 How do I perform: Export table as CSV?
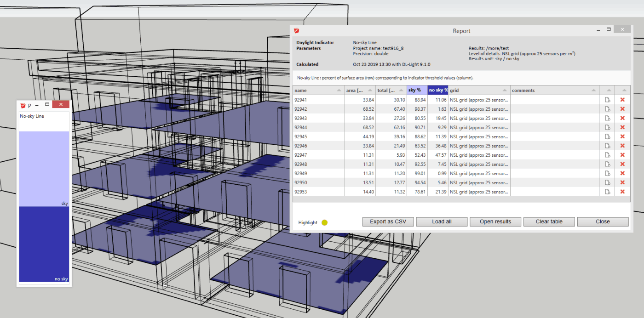pyautogui.click(x=388, y=221)
